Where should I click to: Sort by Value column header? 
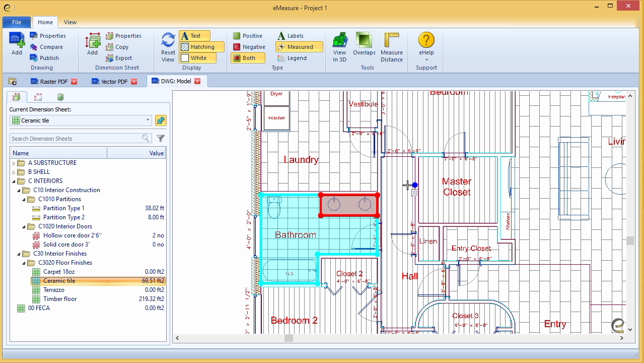click(x=136, y=153)
